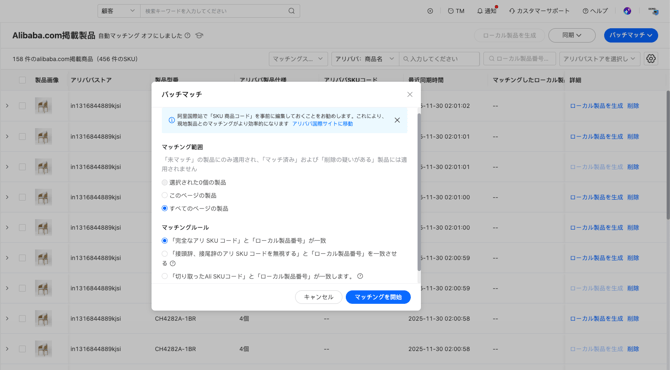Click キャンセル button in dialog

point(318,297)
